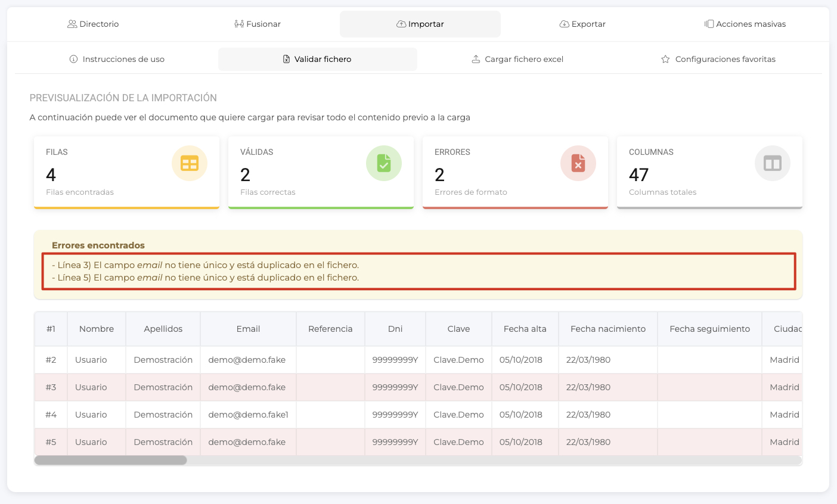Click the yellow table icon in Filas card

[190, 163]
